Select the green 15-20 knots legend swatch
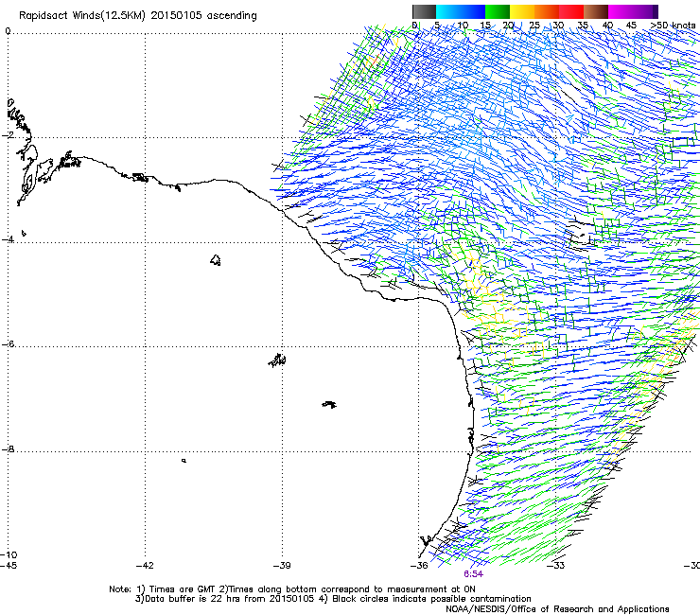Viewport: 700px width, 615px height. tap(498, 11)
